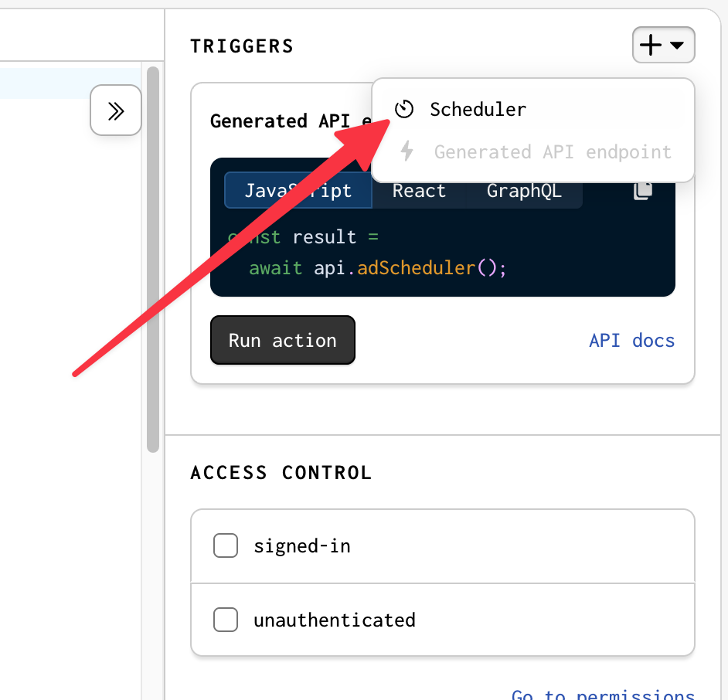The width and height of the screenshot is (728, 700).
Task: Click the Scheduler clock icon
Action: (x=404, y=109)
